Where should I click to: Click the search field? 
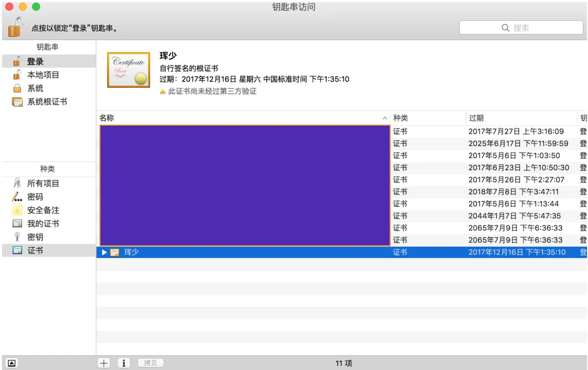pyautogui.click(x=521, y=28)
